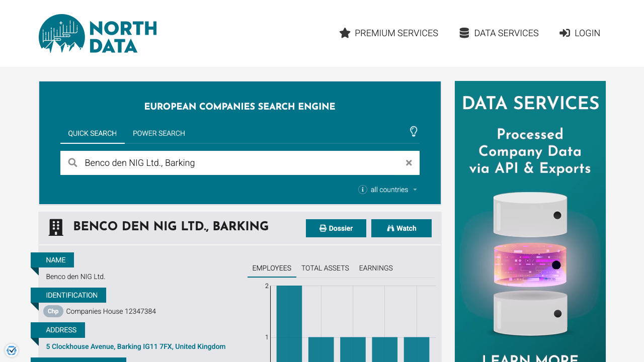Image resolution: width=644 pixels, height=362 pixels.
Task: Switch to the Power Search tab
Action: pos(158,133)
